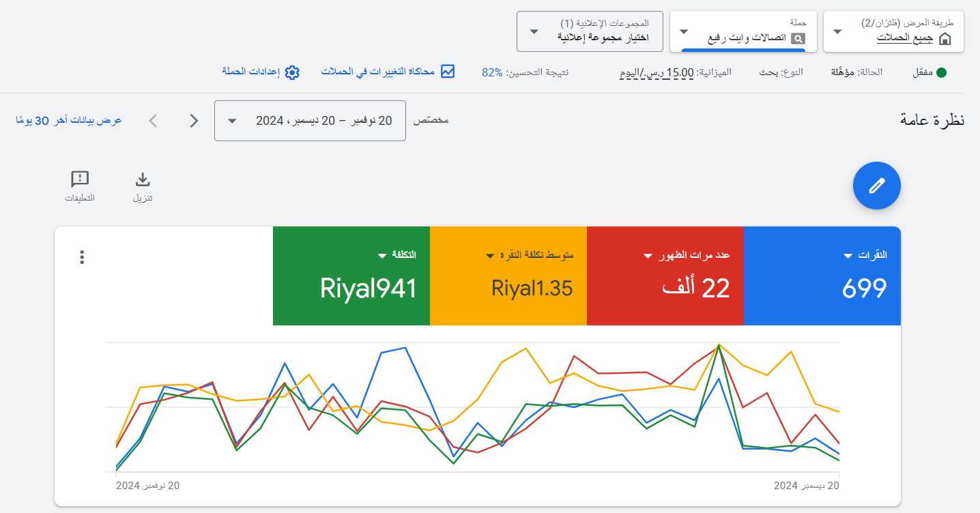Viewport: 980px width, 513px height.
Task: Click the 'مخصّص' custom range label
Action: [x=431, y=121]
